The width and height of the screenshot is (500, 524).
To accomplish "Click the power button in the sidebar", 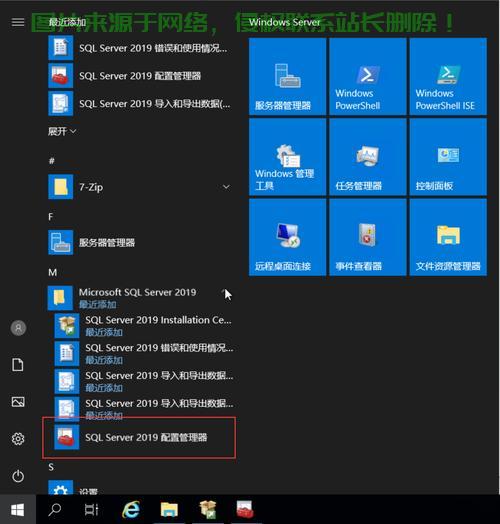I will click(x=18, y=476).
